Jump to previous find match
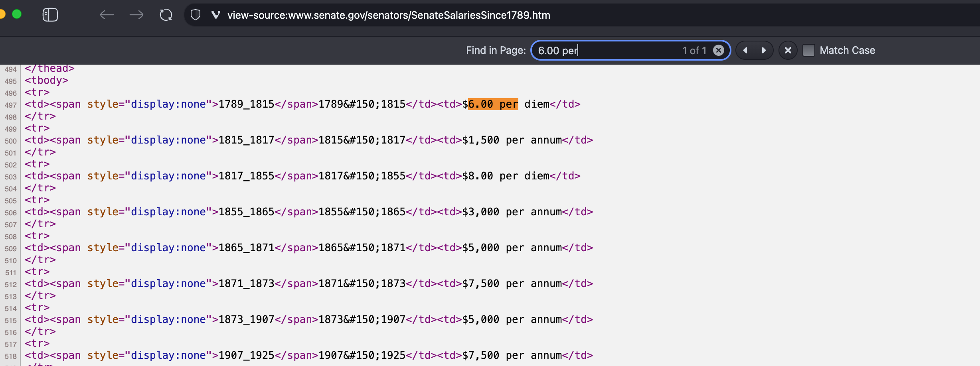The width and height of the screenshot is (980, 366). [x=745, y=50]
